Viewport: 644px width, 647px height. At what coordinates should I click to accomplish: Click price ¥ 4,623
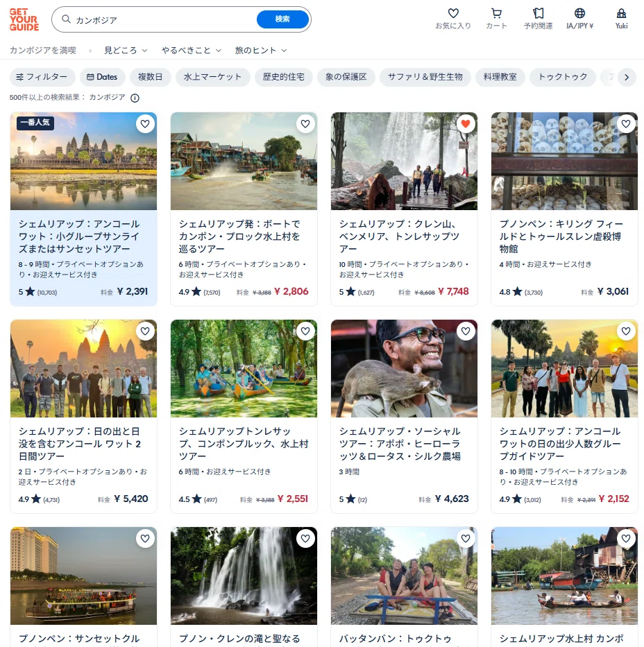pyautogui.click(x=452, y=499)
